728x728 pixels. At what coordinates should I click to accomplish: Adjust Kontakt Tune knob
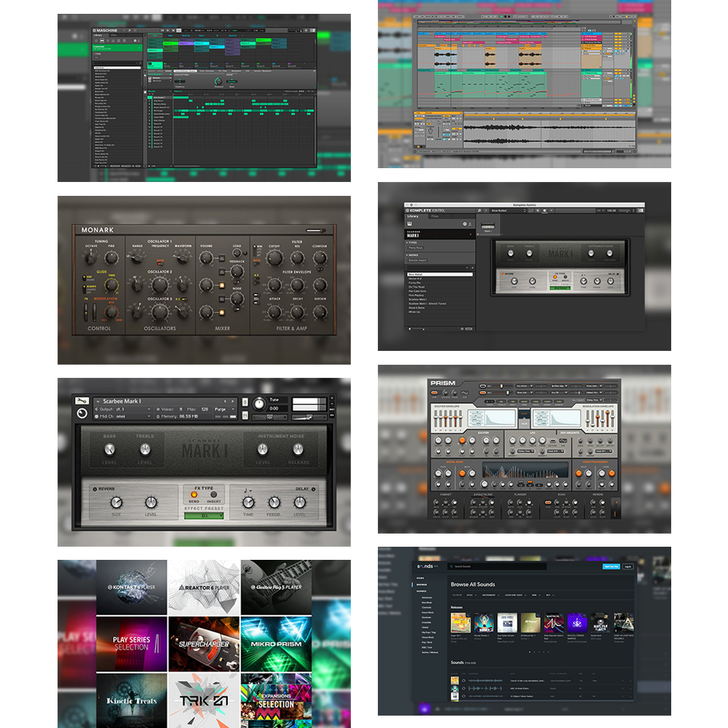click(x=260, y=404)
